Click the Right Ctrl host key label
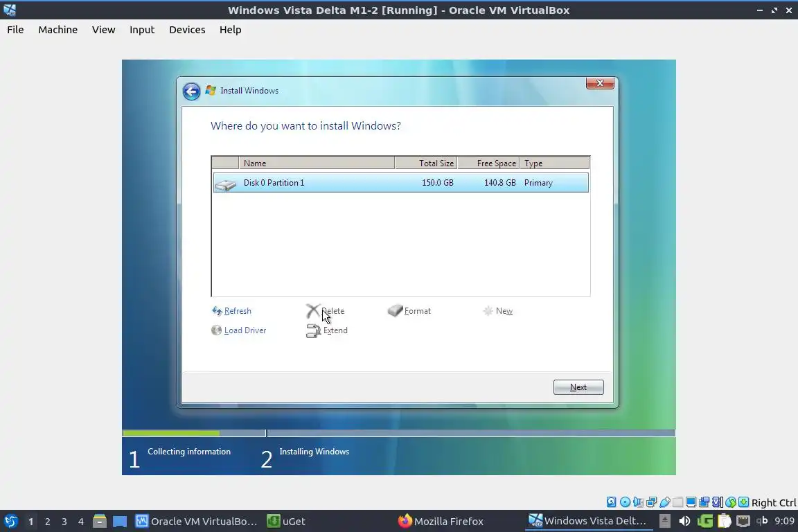 point(774,502)
